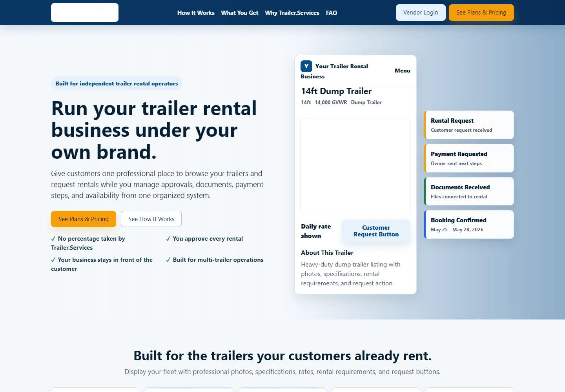Click '14,000 GVWR' spec text

(331, 102)
